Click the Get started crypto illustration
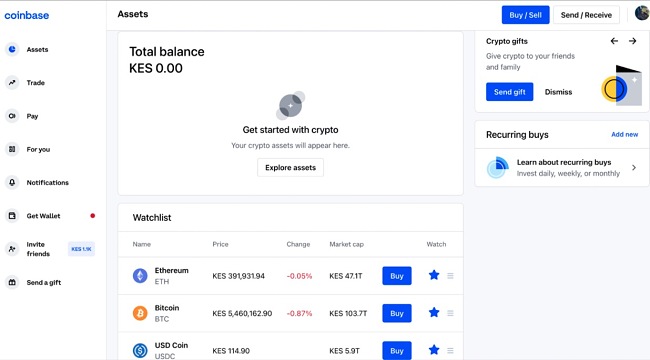 coord(291,105)
